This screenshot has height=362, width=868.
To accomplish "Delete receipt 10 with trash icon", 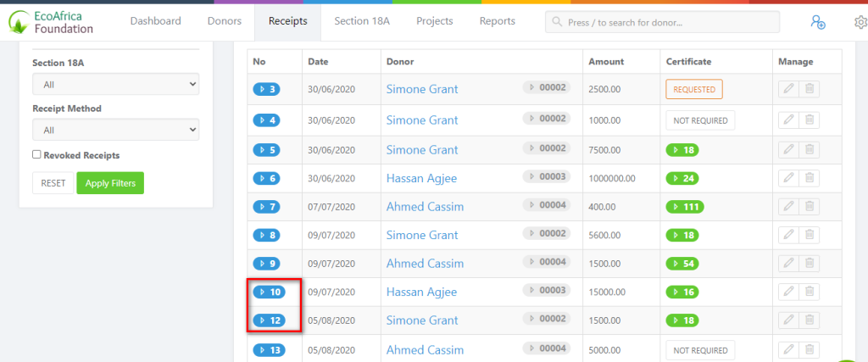I will point(810,292).
